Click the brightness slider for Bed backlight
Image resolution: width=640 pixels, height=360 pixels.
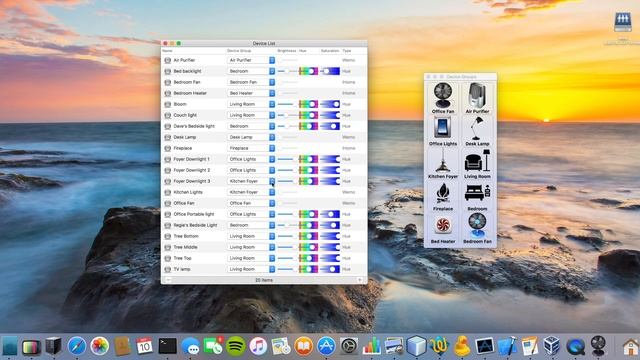point(287,71)
